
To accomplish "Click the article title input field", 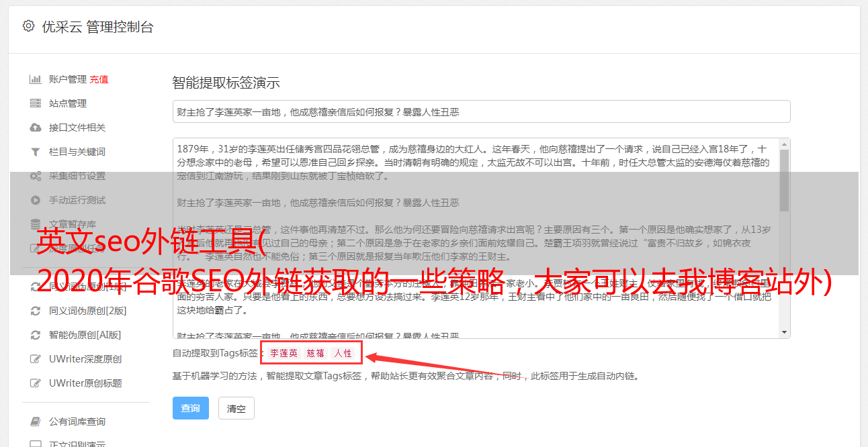I will [x=481, y=111].
